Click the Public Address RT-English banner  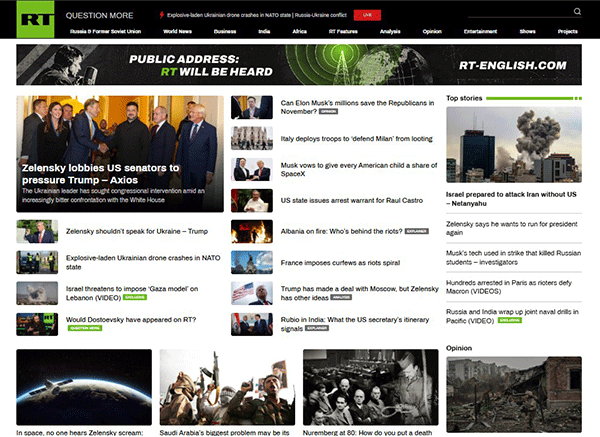pos(299,65)
